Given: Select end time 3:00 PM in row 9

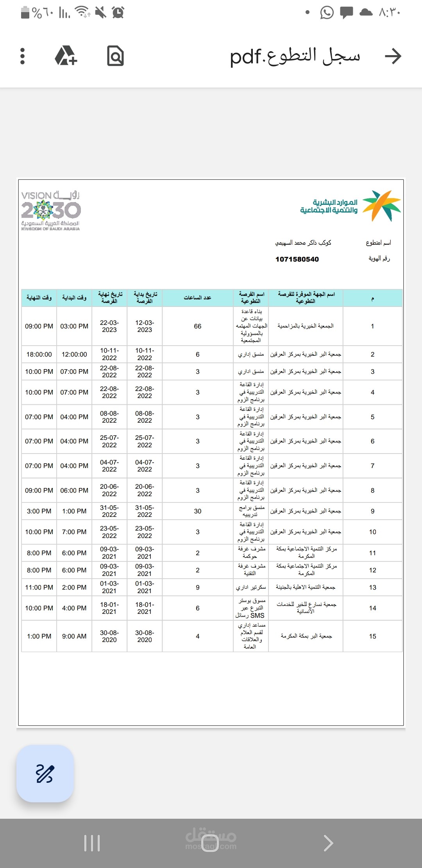Looking at the screenshot, I should click(x=39, y=511).
